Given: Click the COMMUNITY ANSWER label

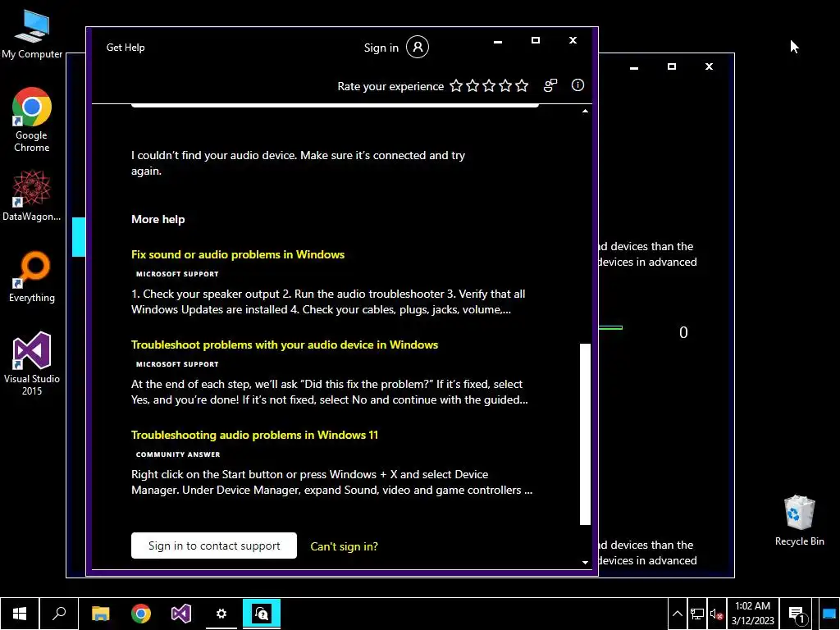Looking at the screenshot, I should [178, 454].
